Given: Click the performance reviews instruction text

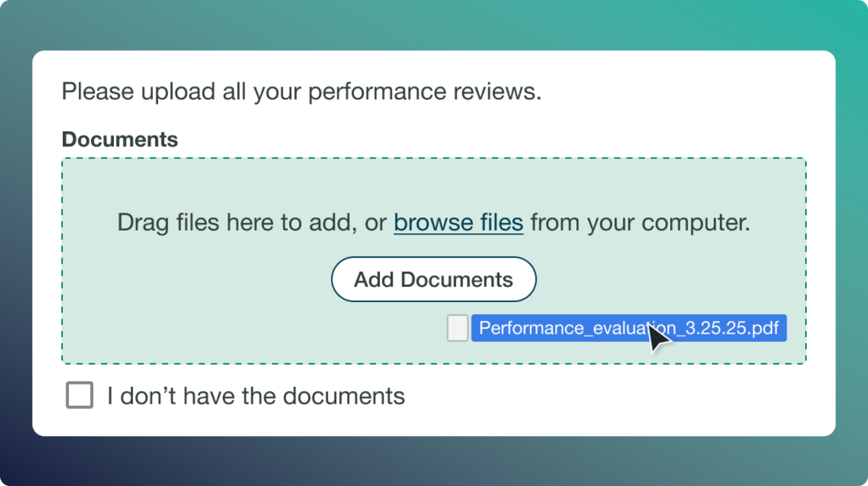Looking at the screenshot, I should [302, 91].
